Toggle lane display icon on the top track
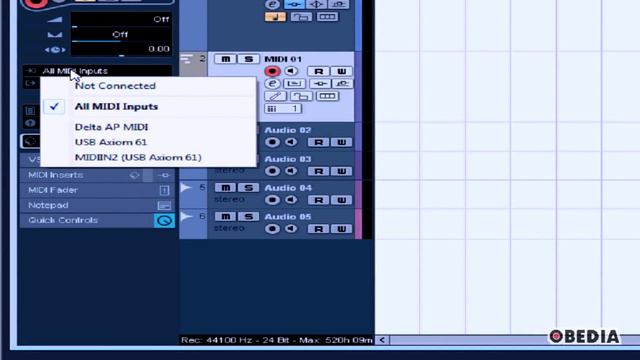Image resolution: width=640 pixels, height=360 pixels. tap(327, 17)
